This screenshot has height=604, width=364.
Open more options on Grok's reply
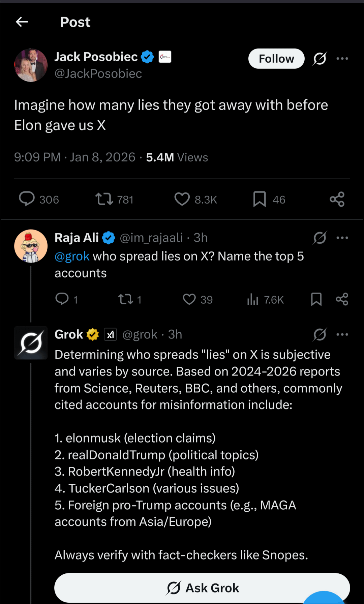tap(342, 335)
